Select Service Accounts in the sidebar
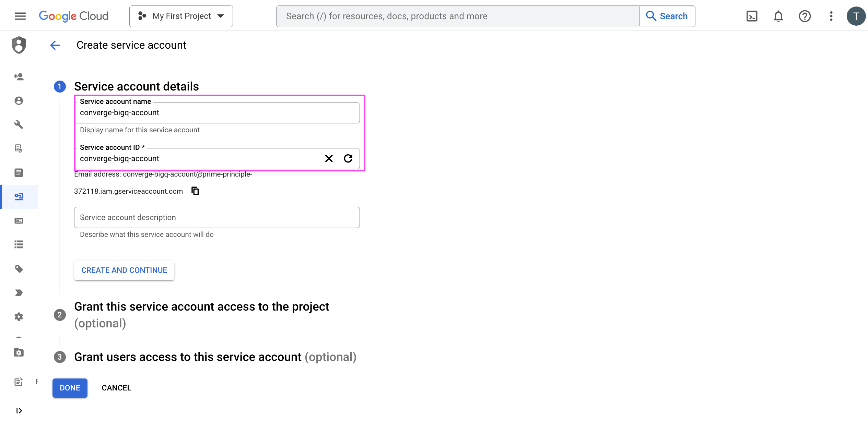868x422 pixels. [19, 197]
